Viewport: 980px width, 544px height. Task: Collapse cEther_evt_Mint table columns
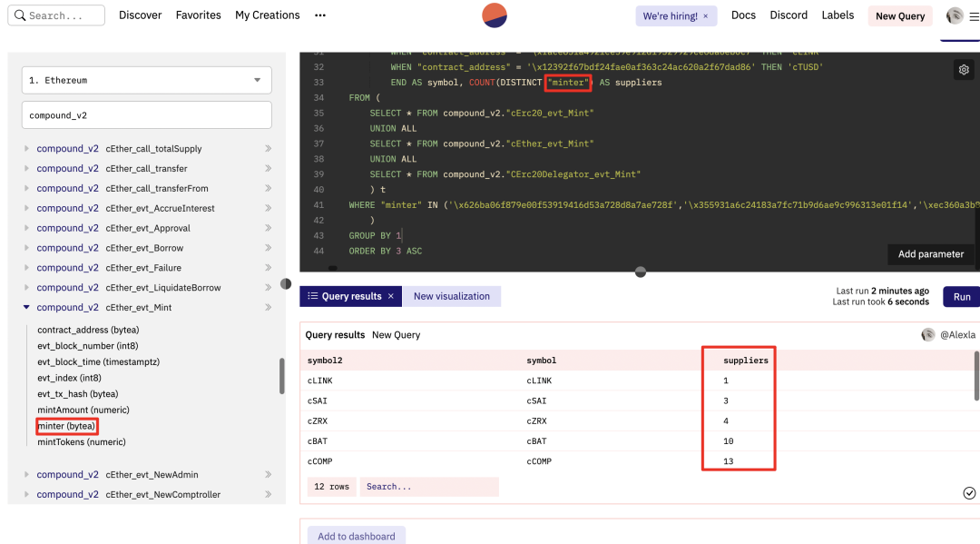click(26, 308)
